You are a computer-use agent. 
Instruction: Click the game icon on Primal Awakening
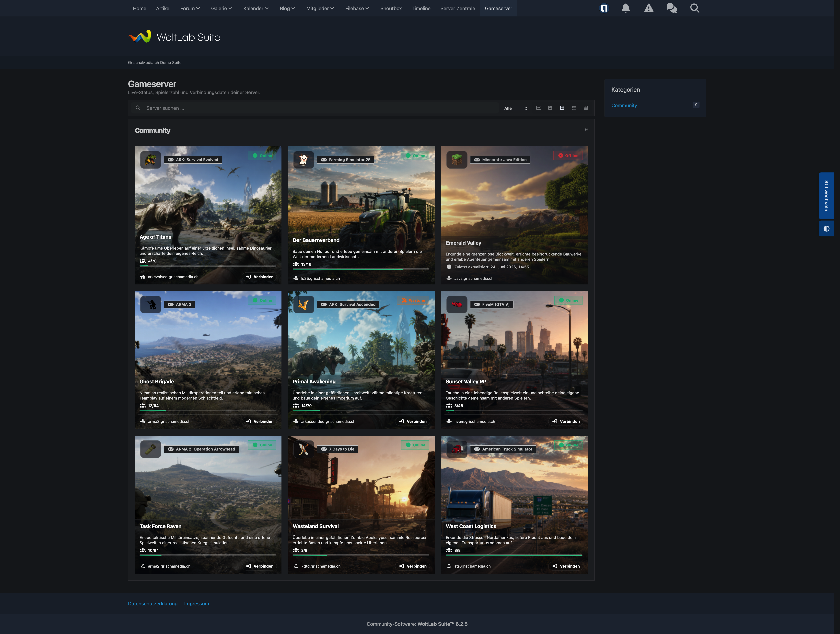click(304, 305)
